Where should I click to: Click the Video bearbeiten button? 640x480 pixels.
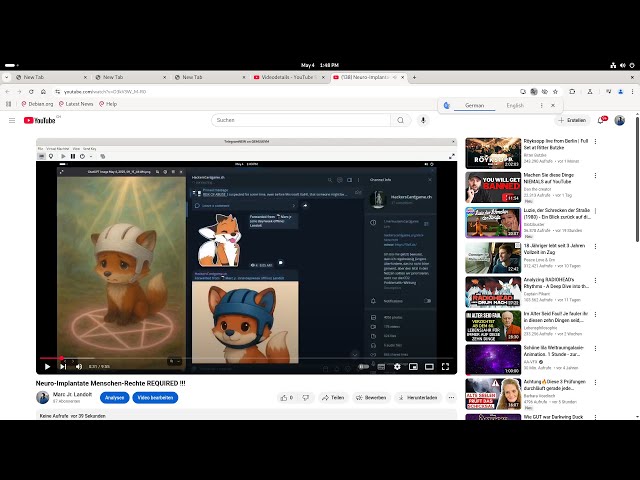click(x=155, y=397)
